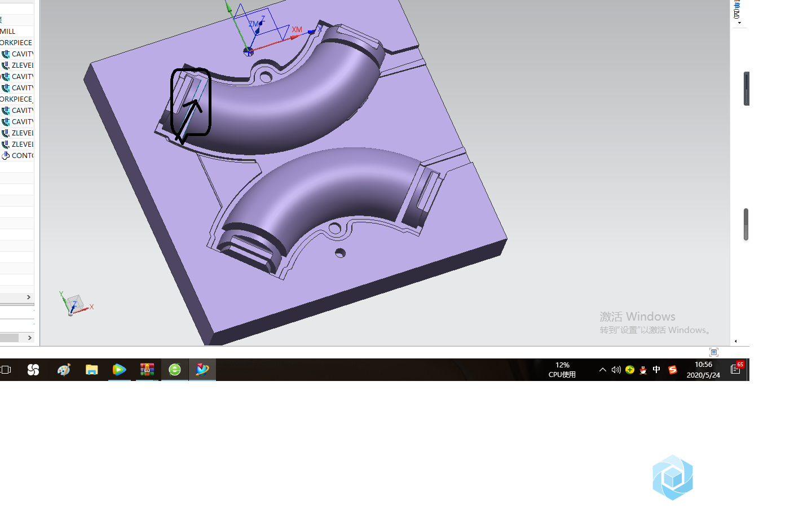
Task: Select the CAVITY row directly below first ORKPIECE
Action: 17,54
